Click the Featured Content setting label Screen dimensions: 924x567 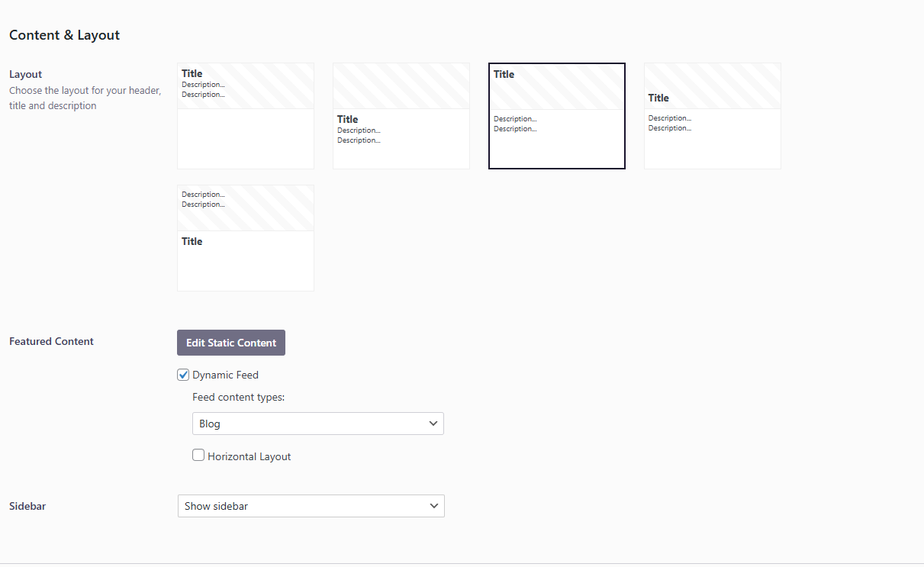[51, 341]
